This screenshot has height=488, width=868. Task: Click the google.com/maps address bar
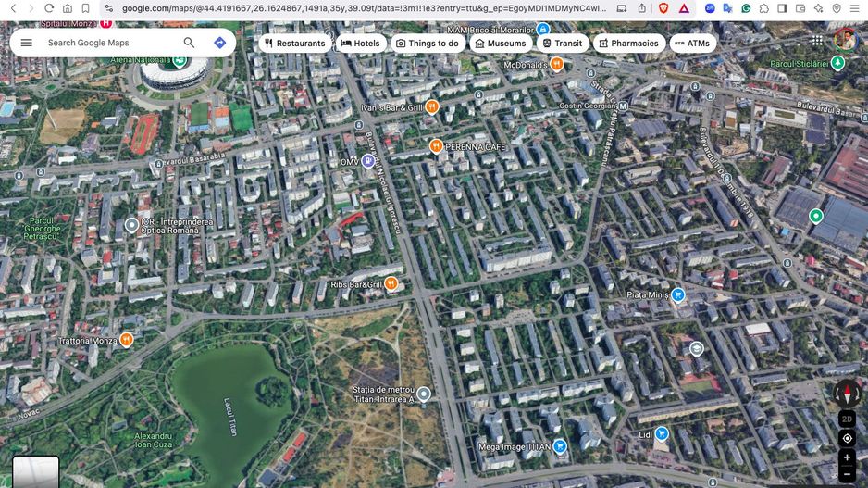(364, 8)
